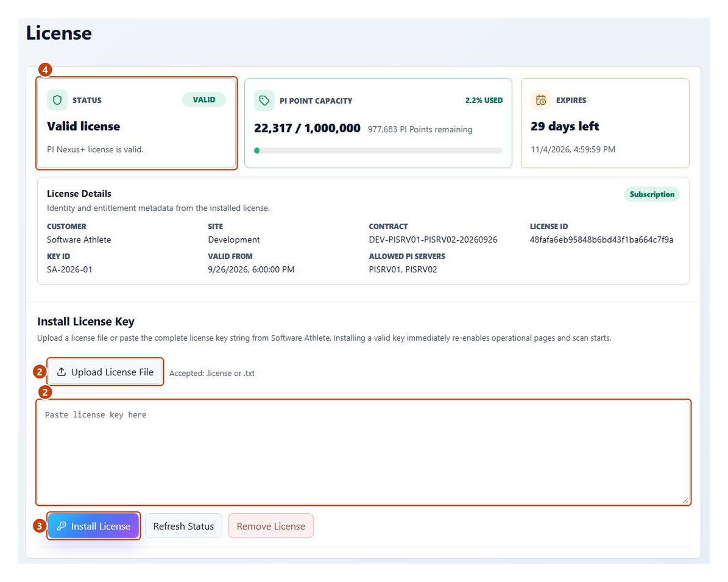The width and height of the screenshot is (728, 582).
Task: Click the 2.2% USED label
Action: (x=484, y=101)
